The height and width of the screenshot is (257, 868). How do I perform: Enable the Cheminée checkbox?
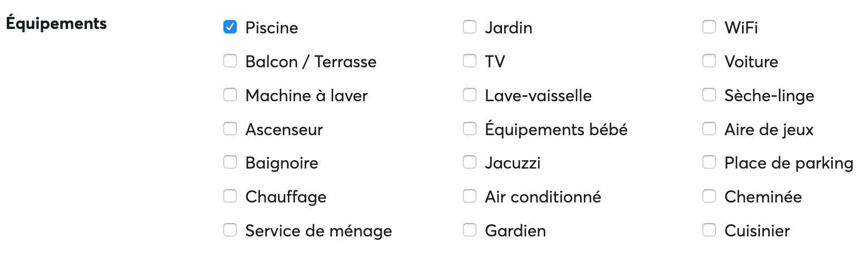[x=709, y=196]
